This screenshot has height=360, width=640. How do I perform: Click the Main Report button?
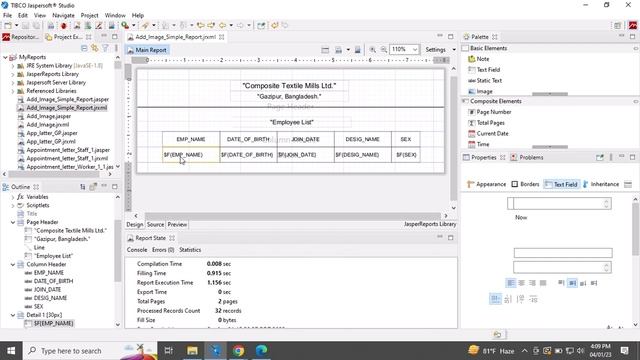(147, 50)
